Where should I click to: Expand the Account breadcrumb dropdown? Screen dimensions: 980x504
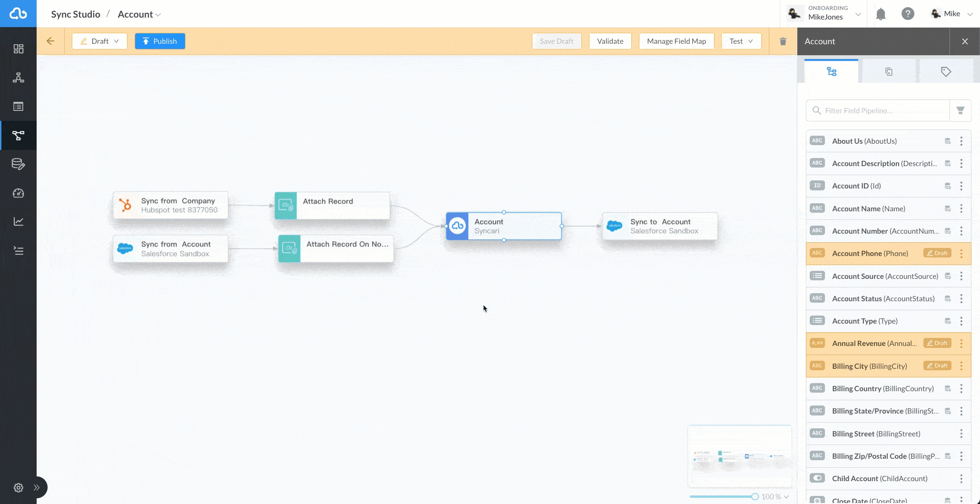coord(139,14)
